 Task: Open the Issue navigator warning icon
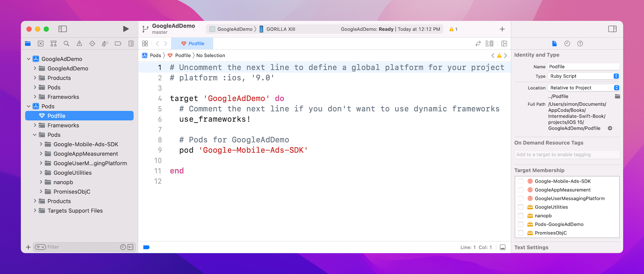79,44
